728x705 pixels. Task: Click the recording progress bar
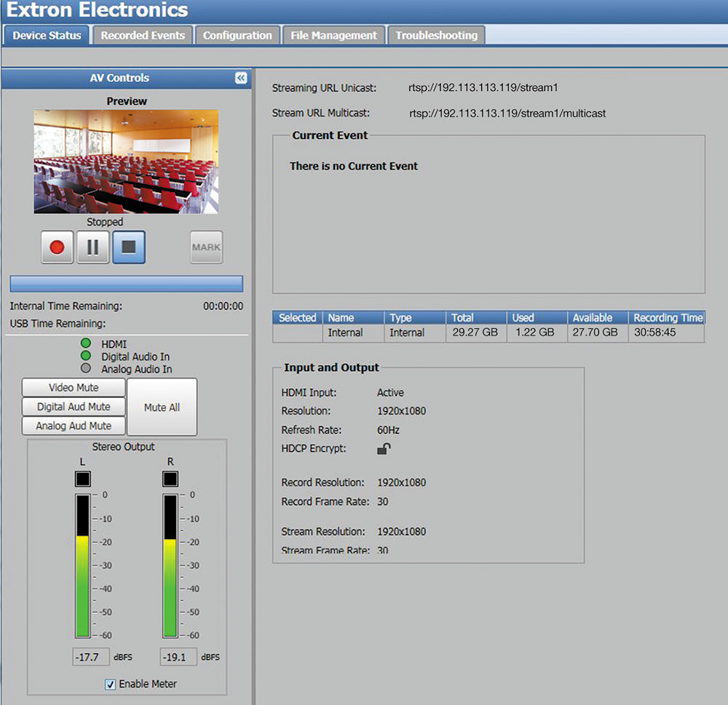tap(127, 284)
